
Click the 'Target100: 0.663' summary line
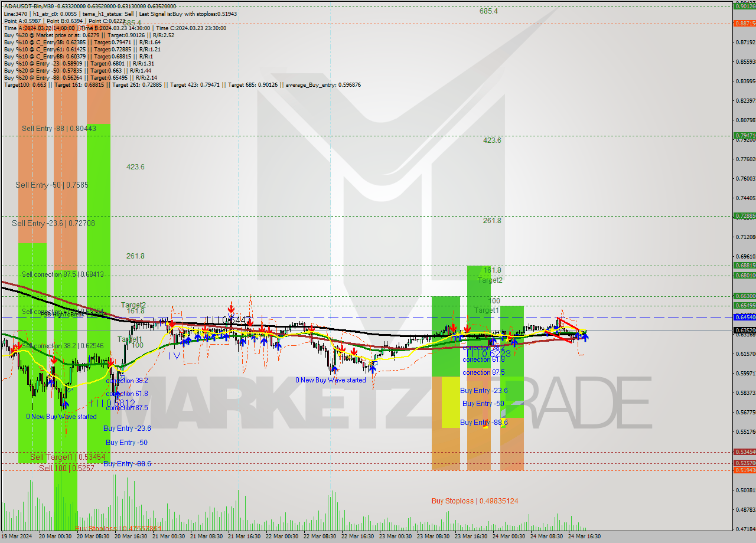182,84
